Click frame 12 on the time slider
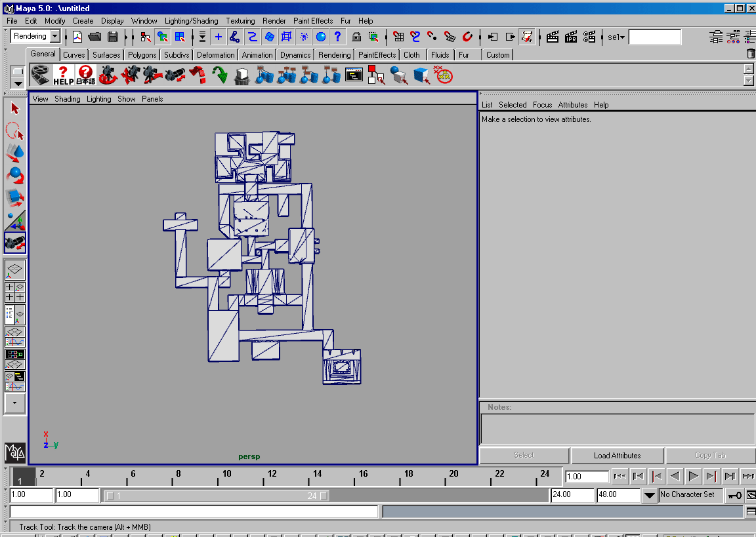The image size is (756, 537). click(x=272, y=474)
